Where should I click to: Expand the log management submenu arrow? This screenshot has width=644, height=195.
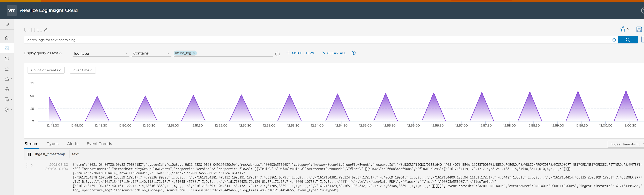coord(11,99)
